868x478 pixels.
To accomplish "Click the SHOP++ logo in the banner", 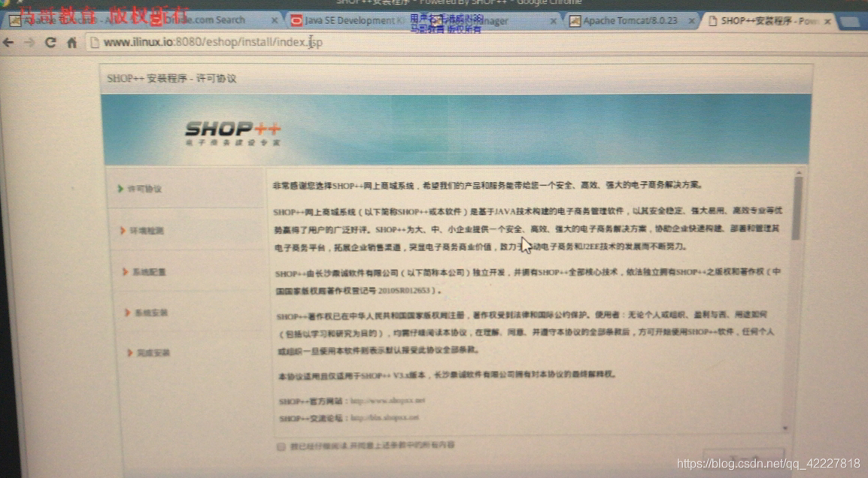I will (x=233, y=133).
